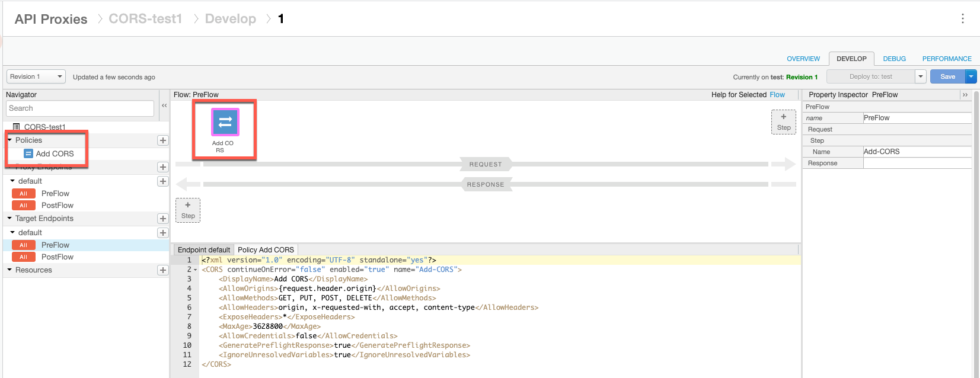Open the three-dot more options menu
This screenshot has width=980, height=378.
pos(962,19)
